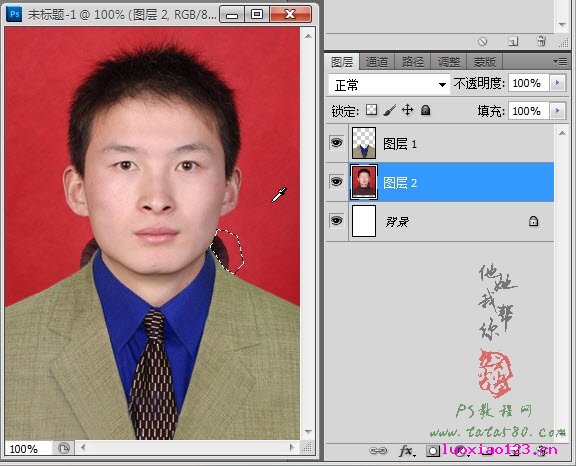This screenshot has height=466, width=576.
Task: Select the 图层 2 layer name
Action: pyautogui.click(x=400, y=183)
